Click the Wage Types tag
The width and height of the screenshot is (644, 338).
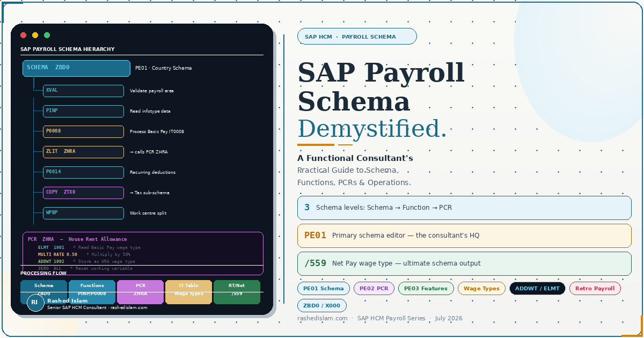481,289
